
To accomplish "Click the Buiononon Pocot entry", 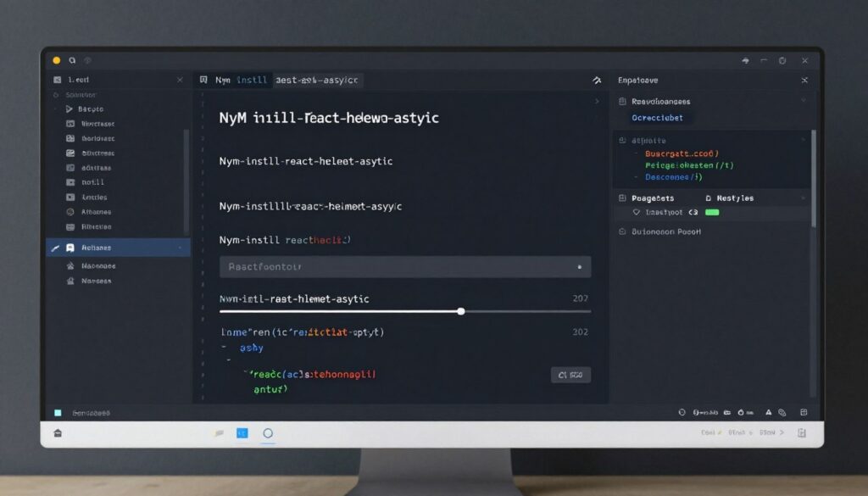I will pos(666,232).
